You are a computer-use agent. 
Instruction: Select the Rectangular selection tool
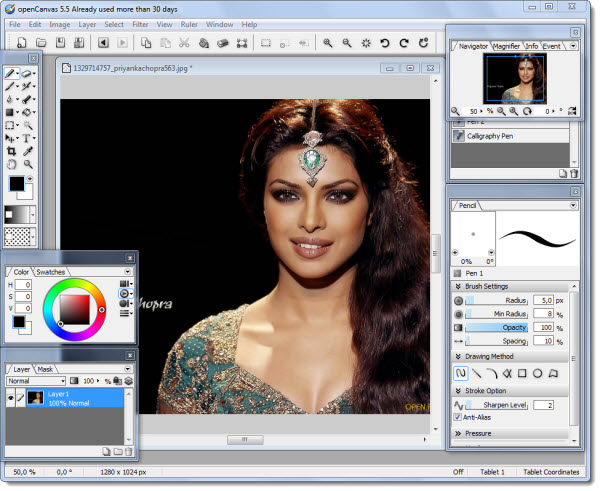10,125
